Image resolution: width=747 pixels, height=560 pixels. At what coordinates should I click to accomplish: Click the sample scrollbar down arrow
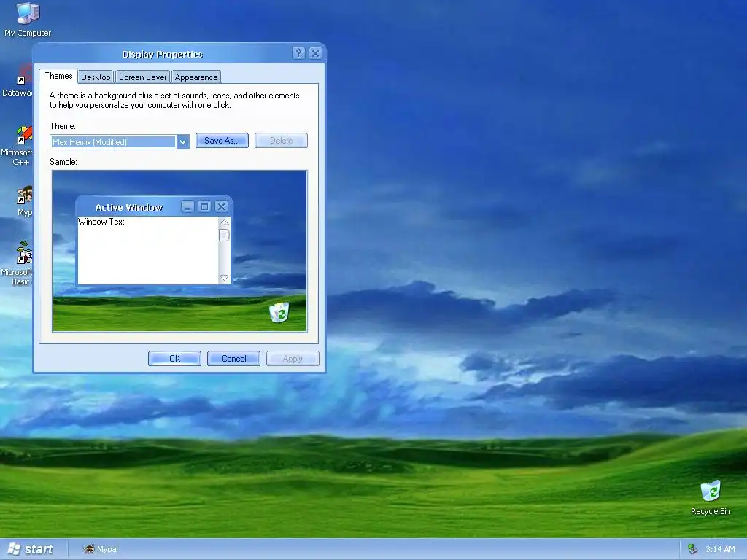tap(224, 278)
